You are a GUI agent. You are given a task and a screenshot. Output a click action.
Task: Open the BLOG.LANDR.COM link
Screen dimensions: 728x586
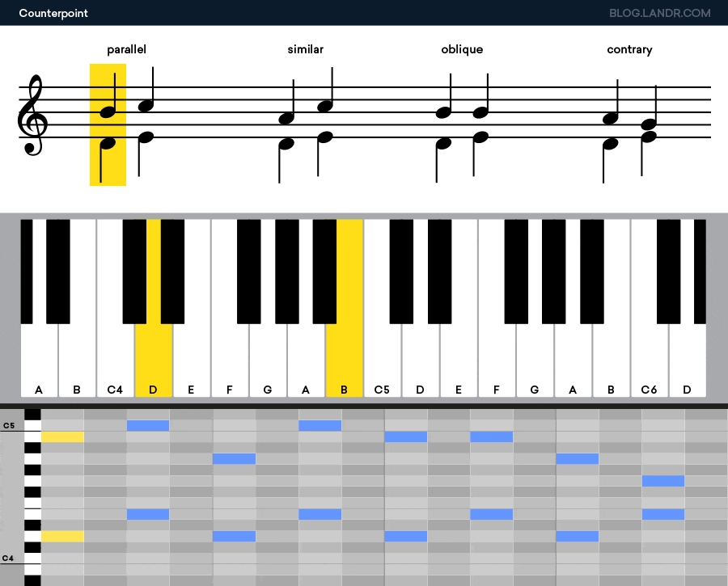pos(660,13)
